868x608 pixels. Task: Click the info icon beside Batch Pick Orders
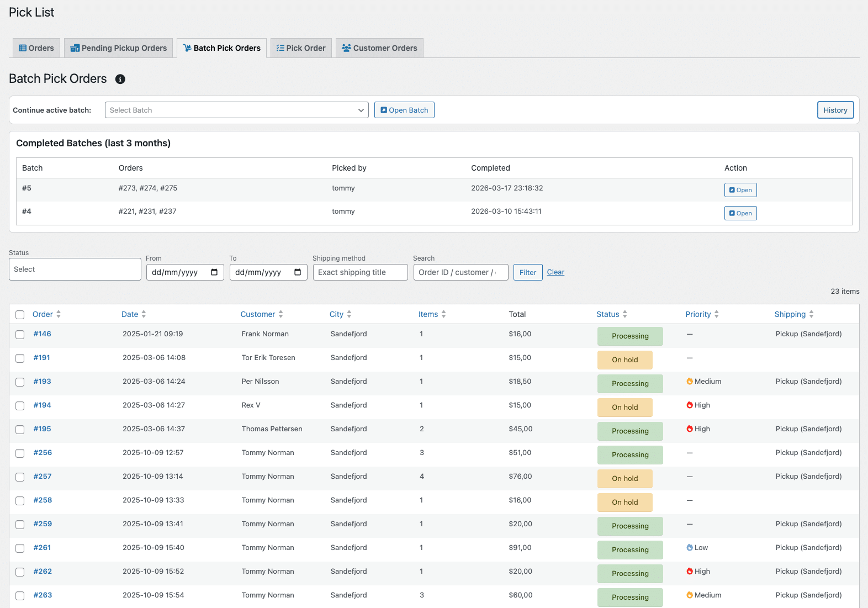point(120,79)
